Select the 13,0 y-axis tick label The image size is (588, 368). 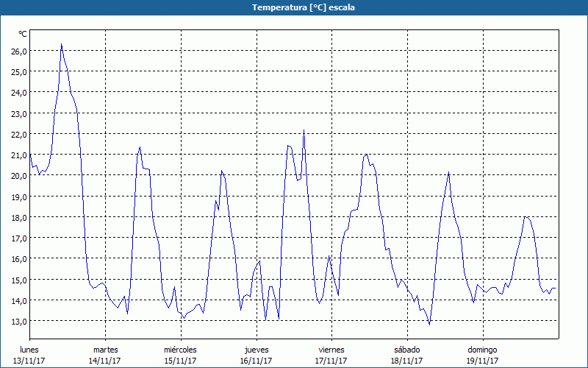click(19, 322)
